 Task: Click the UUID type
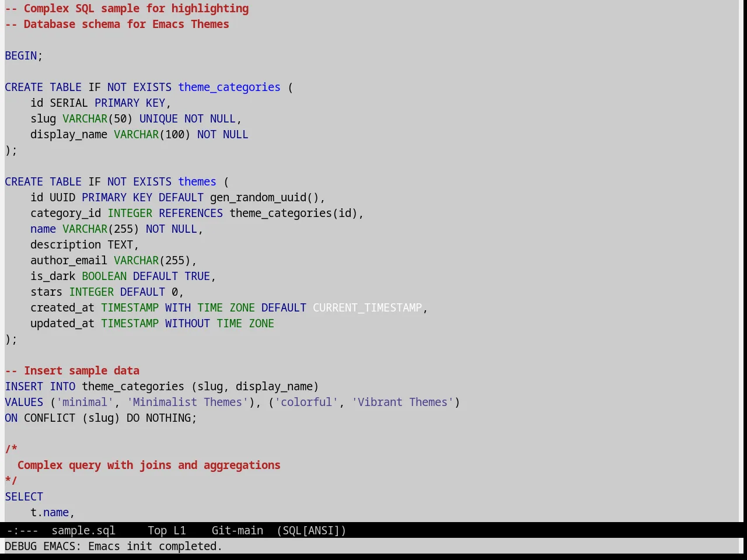point(62,198)
